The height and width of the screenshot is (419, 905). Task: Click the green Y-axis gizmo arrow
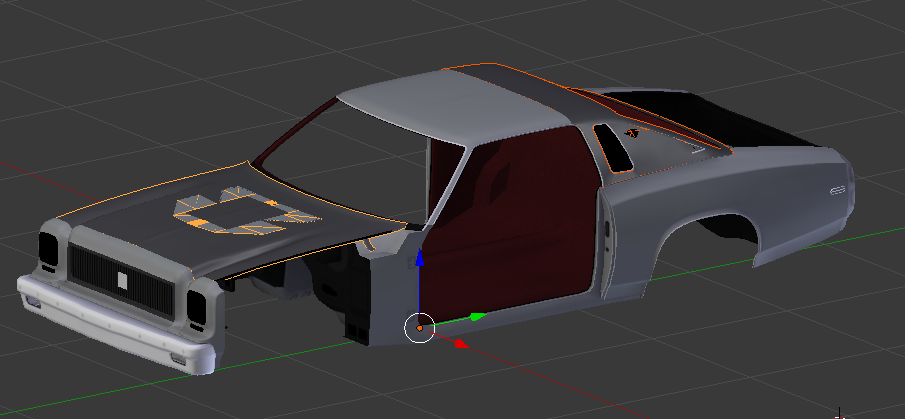[478, 316]
